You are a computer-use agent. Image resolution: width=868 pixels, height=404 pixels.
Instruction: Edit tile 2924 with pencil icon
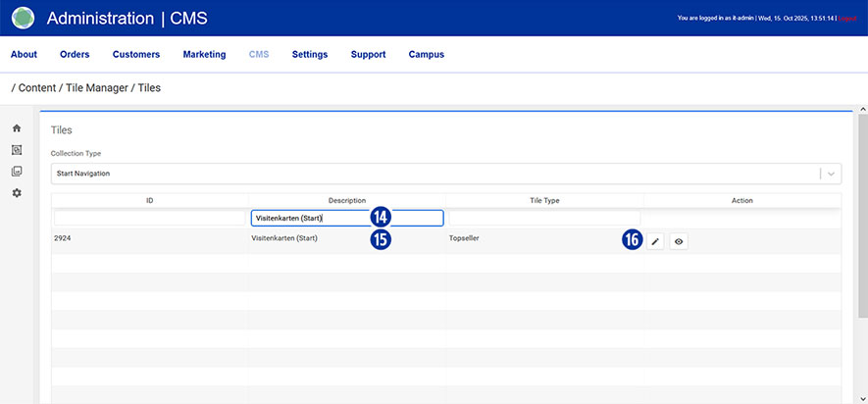click(x=655, y=240)
